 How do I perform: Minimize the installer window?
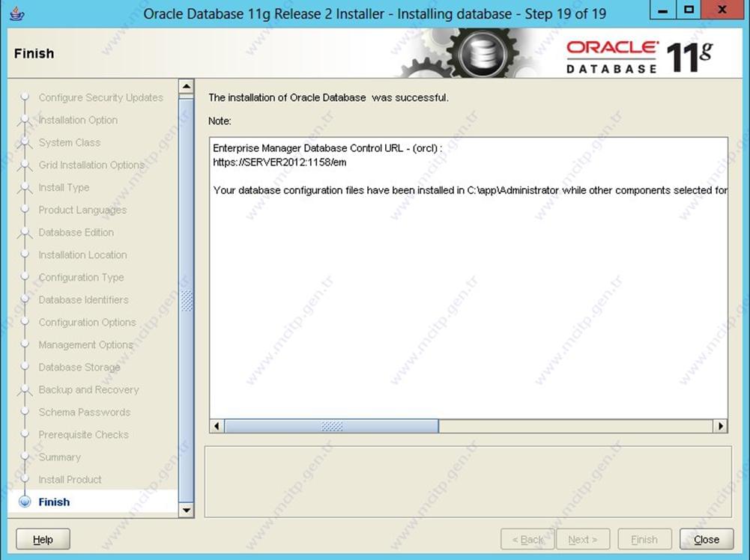click(662, 10)
